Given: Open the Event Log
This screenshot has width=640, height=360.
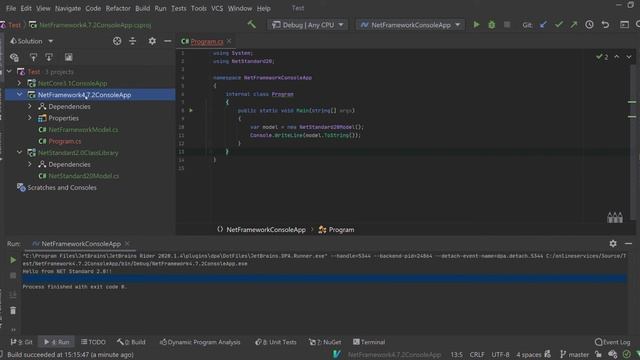Looking at the screenshot, I should (613, 342).
